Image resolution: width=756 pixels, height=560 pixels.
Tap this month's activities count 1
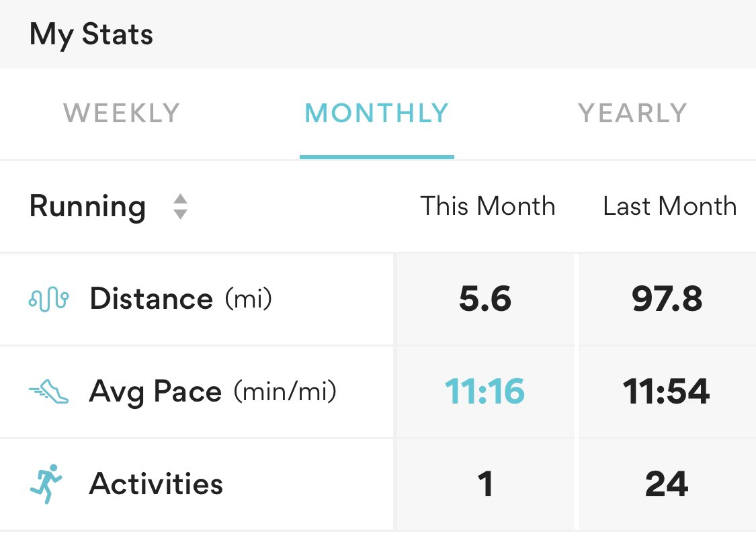(x=485, y=484)
